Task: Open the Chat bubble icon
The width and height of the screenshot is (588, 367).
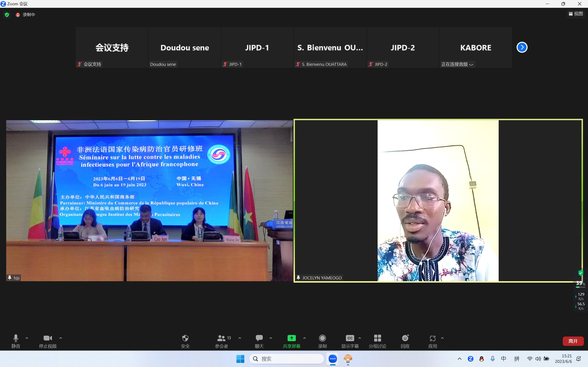Action: click(259, 338)
